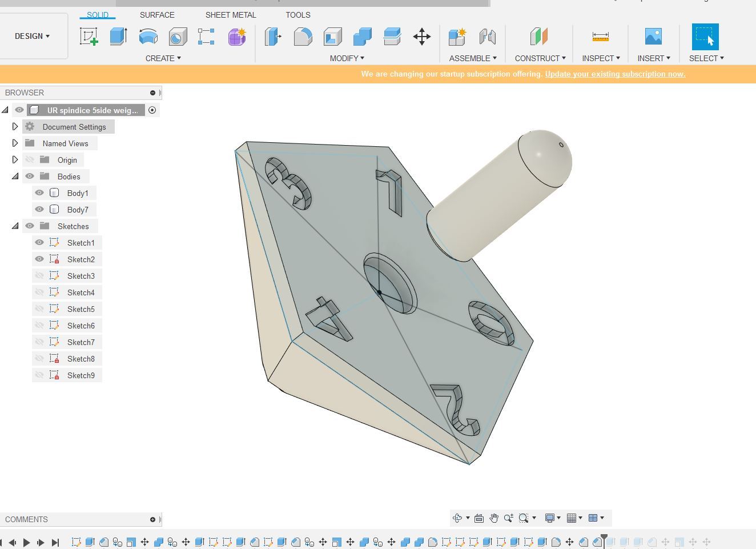Hide Body1 using its eye icon
Screen dimensions: 756x549
(39, 193)
